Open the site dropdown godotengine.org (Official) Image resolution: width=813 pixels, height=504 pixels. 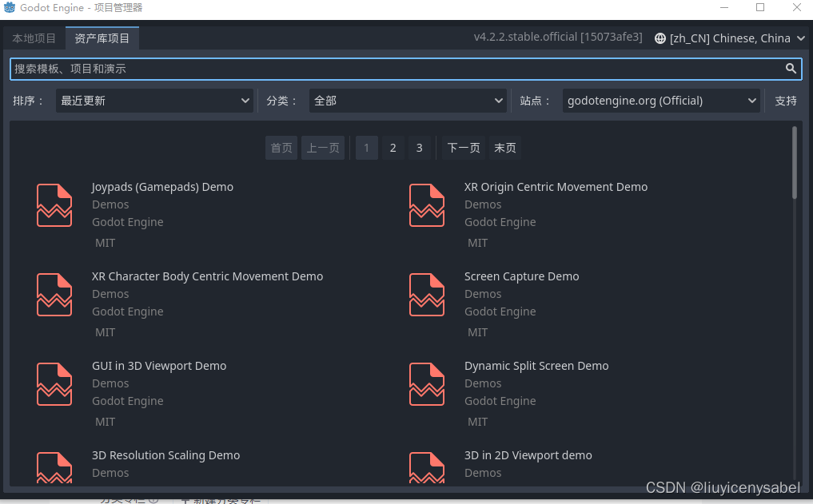tap(661, 101)
